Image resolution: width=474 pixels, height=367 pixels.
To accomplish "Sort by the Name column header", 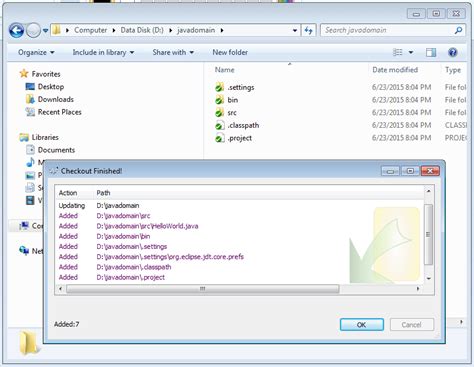I will point(224,70).
